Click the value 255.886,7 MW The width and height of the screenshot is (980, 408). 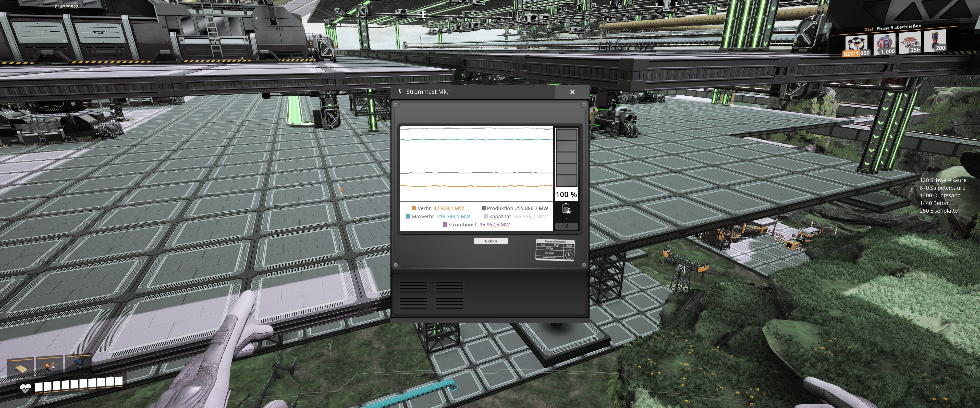pyautogui.click(x=531, y=208)
